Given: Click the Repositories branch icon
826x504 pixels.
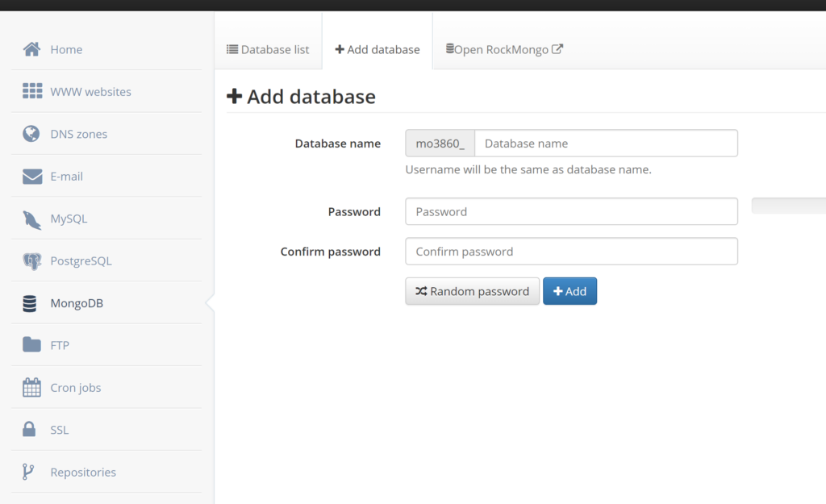Looking at the screenshot, I should (x=29, y=472).
